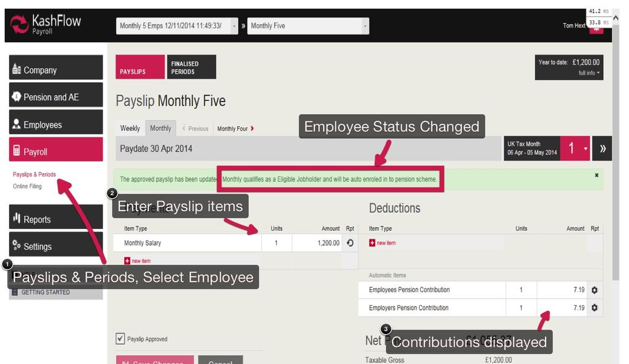The height and width of the screenshot is (364, 629).
Task: Expand Year to date full info
Action: [x=589, y=73]
